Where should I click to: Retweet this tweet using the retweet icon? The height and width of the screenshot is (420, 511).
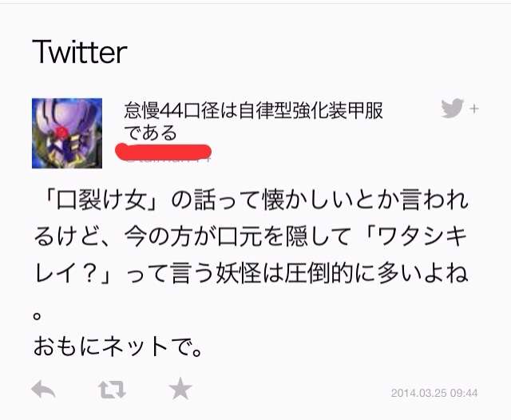tap(112, 390)
